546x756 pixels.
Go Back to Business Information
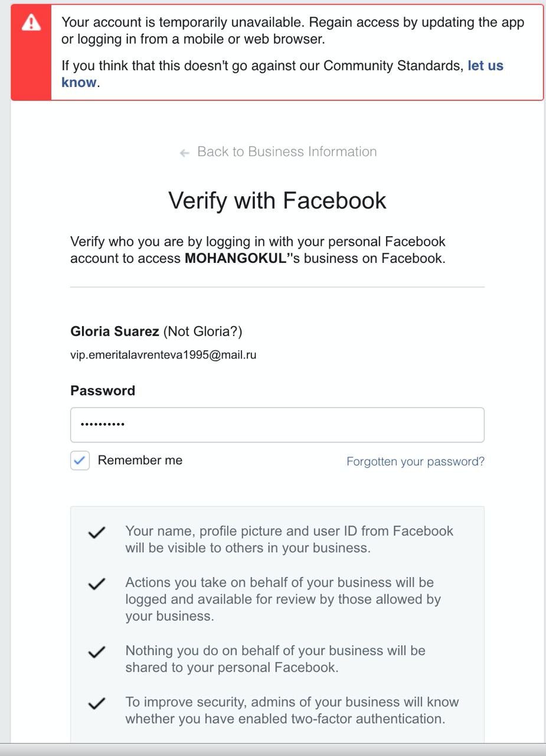(287, 152)
